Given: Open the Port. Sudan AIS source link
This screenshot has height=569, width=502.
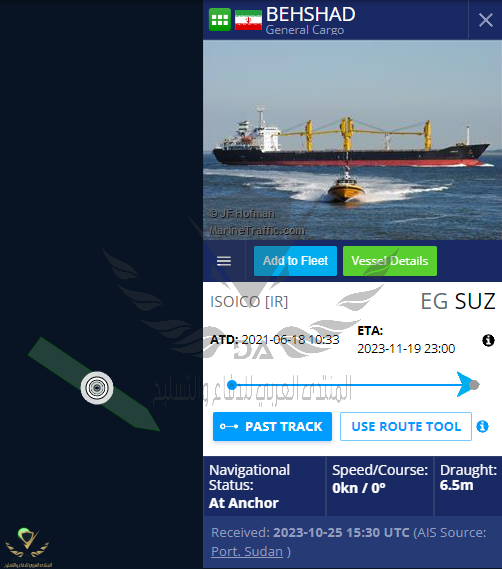Looking at the screenshot, I should 247,552.
